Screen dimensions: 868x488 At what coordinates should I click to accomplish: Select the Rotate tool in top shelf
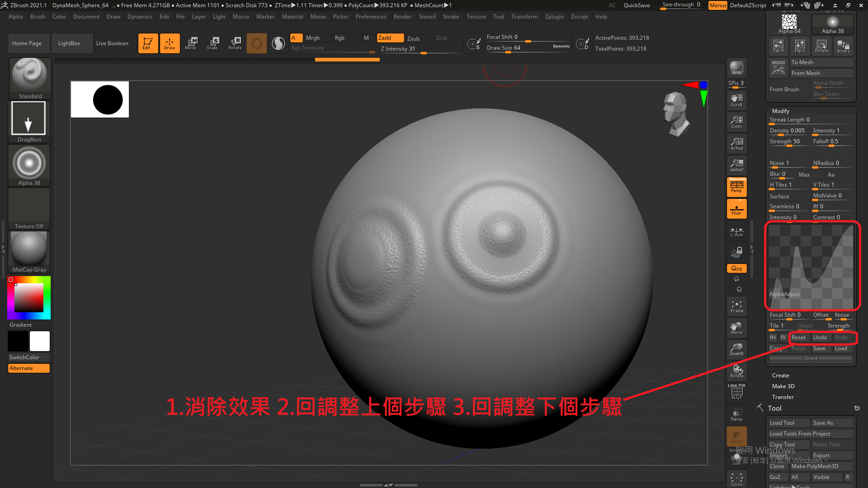pyautogui.click(x=235, y=43)
